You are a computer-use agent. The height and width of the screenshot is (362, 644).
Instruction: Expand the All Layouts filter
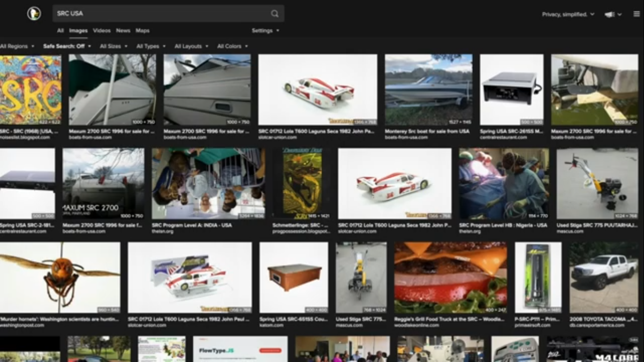click(191, 46)
